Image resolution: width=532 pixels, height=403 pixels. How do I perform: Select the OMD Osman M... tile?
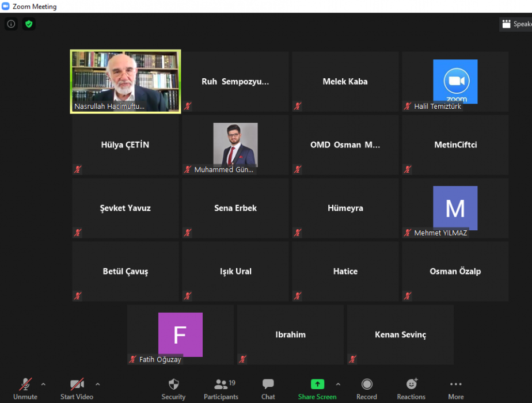tap(345, 145)
